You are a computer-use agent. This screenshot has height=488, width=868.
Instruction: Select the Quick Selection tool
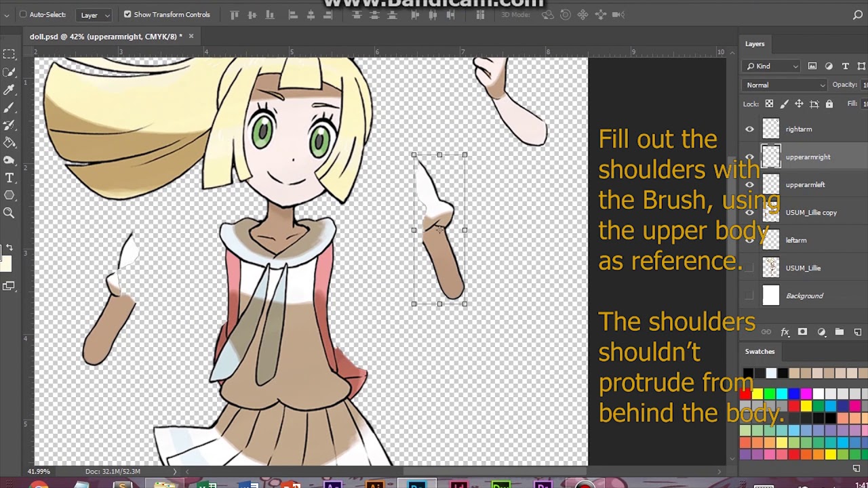coord(9,72)
